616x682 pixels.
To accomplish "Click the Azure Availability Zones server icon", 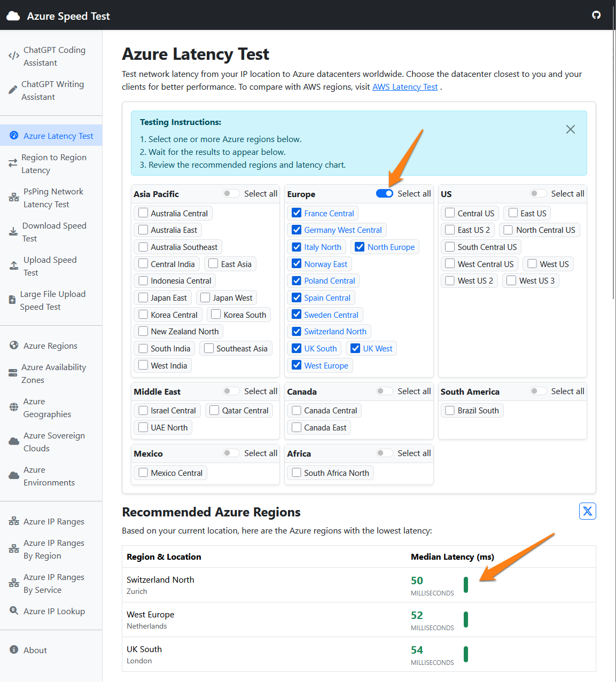I will coord(13,373).
